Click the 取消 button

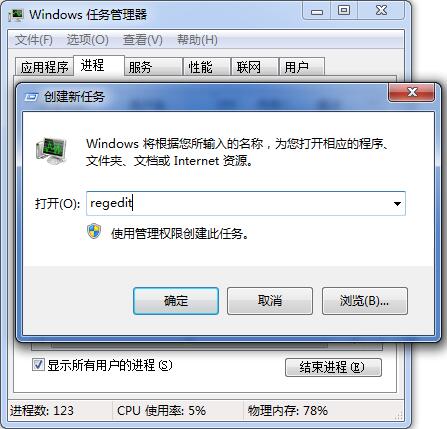[270, 301]
